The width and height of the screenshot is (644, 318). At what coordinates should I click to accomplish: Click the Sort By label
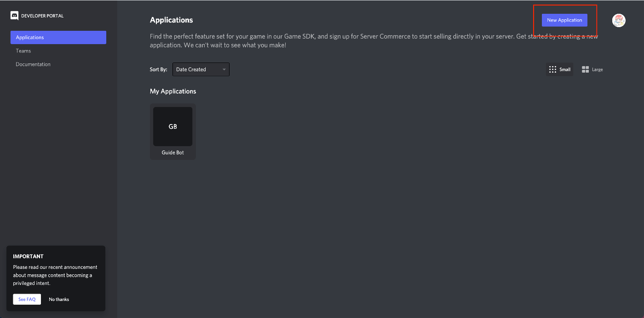point(159,69)
